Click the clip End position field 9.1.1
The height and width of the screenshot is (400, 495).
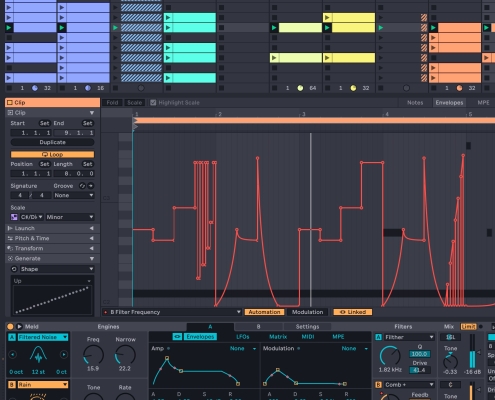point(74,133)
